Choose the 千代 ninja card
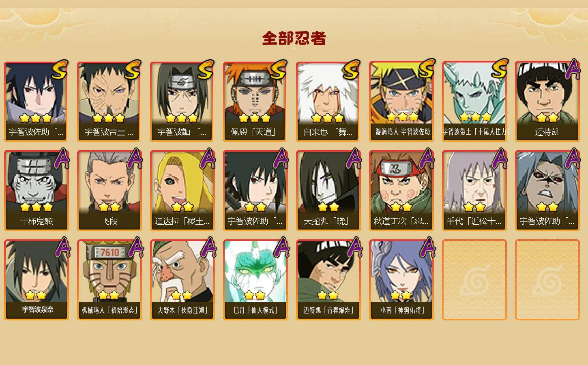Image resolution: width=588 pixels, height=365 pixels. coord(474,191)
